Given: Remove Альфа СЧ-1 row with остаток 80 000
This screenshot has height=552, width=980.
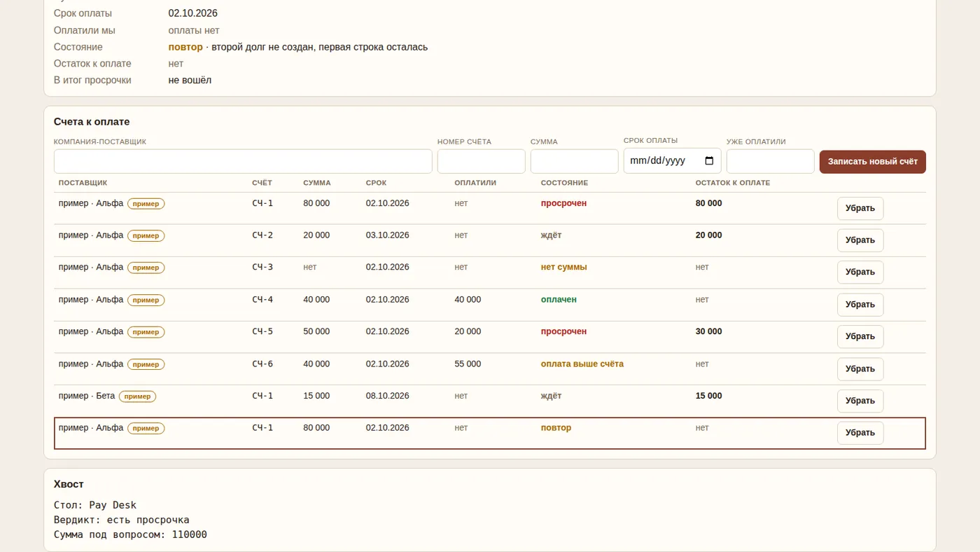Looking at the screenshot, I should [x=860, y=208].
